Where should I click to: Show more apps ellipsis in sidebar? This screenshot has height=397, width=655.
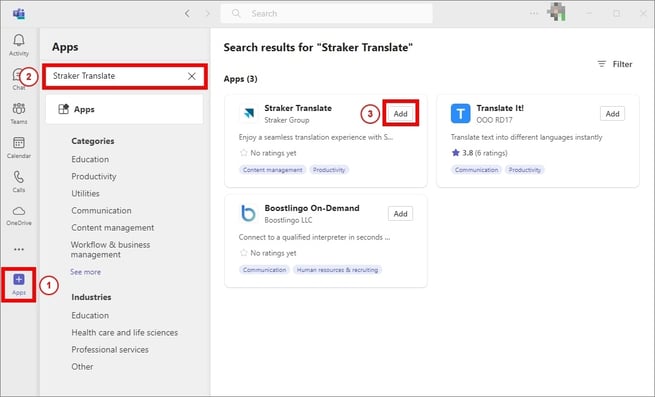(19, 249)
